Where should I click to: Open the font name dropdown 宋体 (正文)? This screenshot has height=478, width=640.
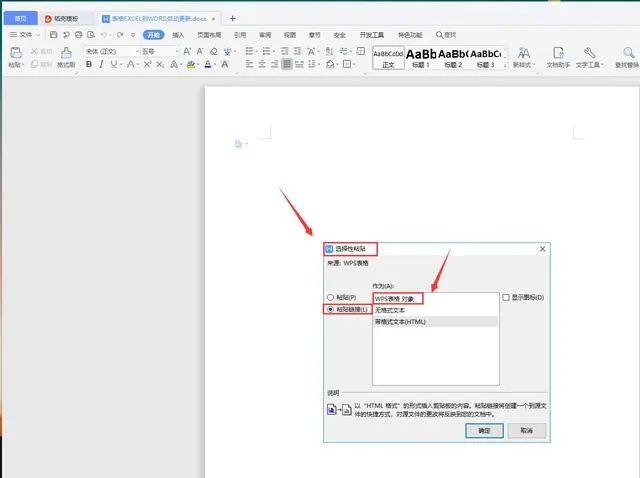click(x=108, y=51)
